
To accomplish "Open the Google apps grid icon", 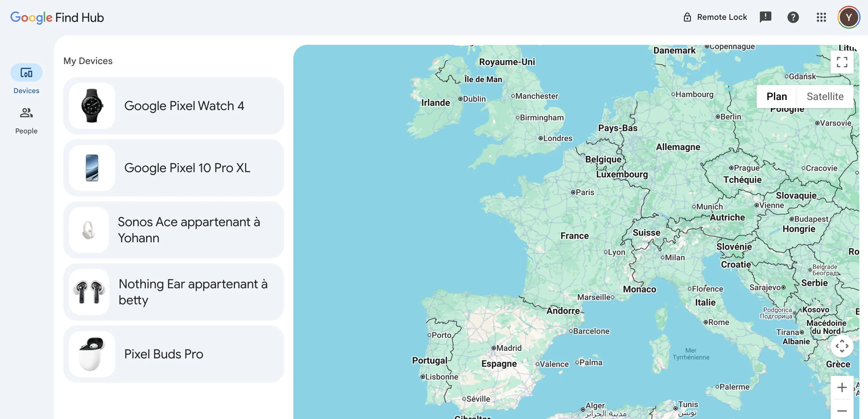I will pos(821,17).
